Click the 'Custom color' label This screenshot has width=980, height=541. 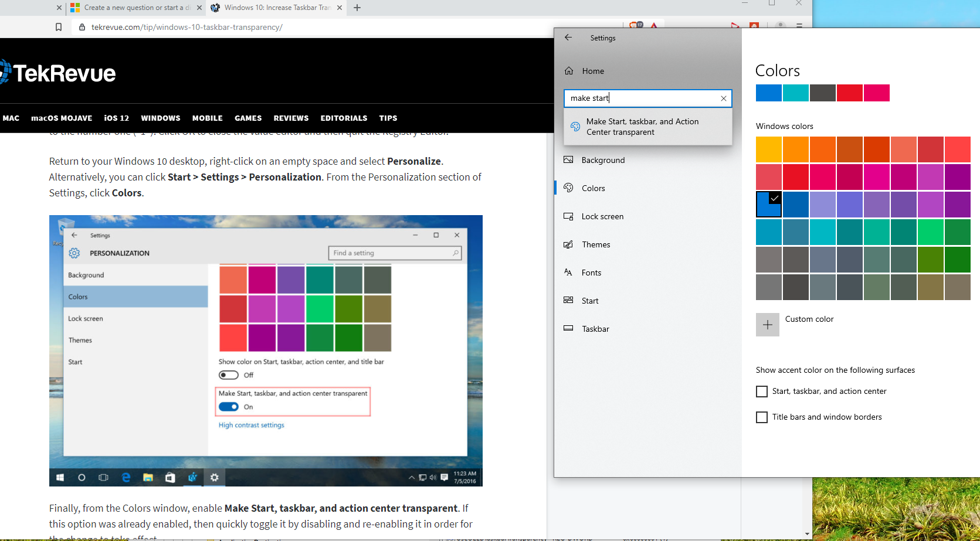[x=809, y=319]
